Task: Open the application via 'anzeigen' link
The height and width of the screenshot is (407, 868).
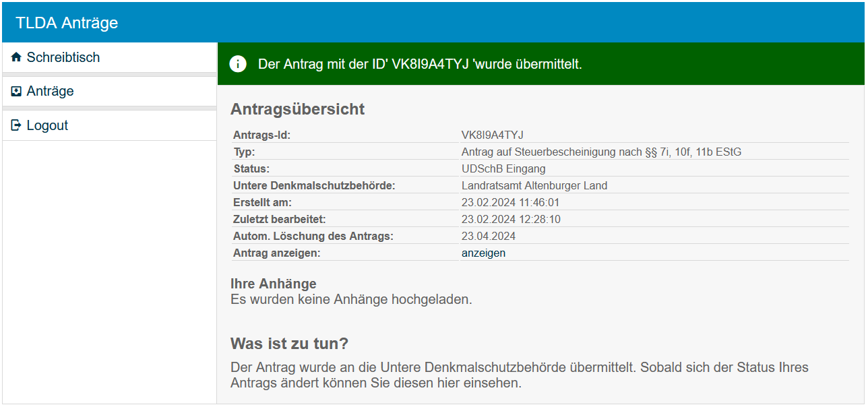Action: pyautogui.click(x=483, y=253)
